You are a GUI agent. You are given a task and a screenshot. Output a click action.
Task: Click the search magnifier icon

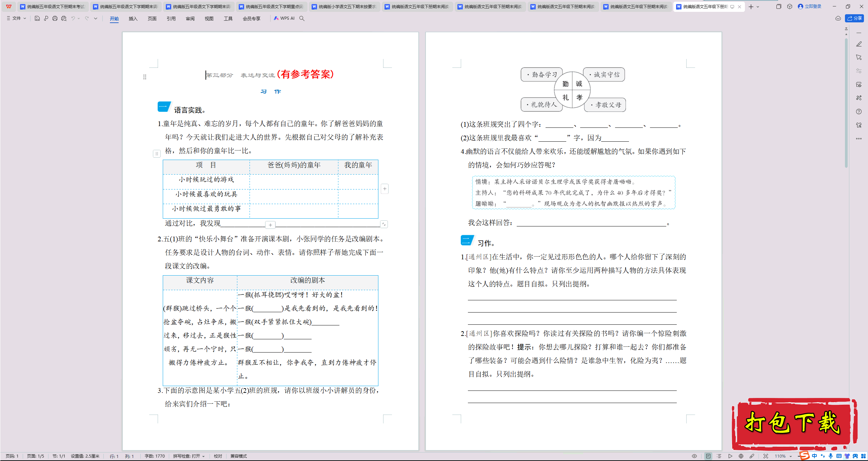302,18
